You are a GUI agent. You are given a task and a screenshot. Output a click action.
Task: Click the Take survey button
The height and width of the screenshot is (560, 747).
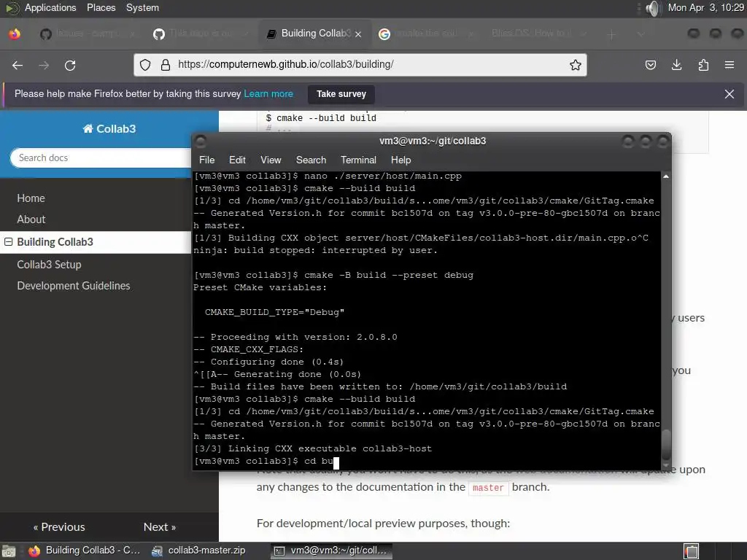(x=341, y=94)
